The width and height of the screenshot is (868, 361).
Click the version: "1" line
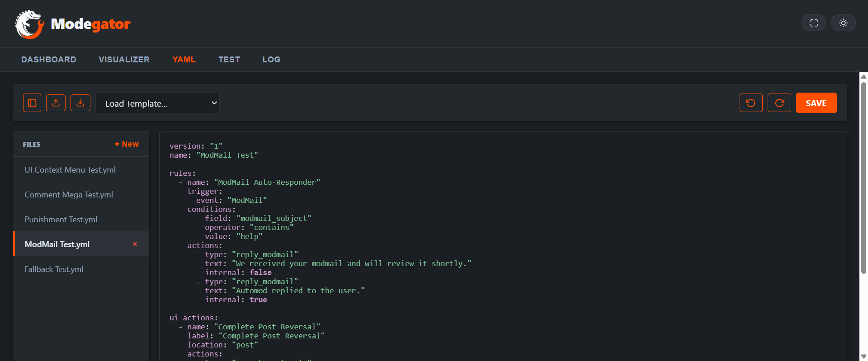[x=196, y=146]
